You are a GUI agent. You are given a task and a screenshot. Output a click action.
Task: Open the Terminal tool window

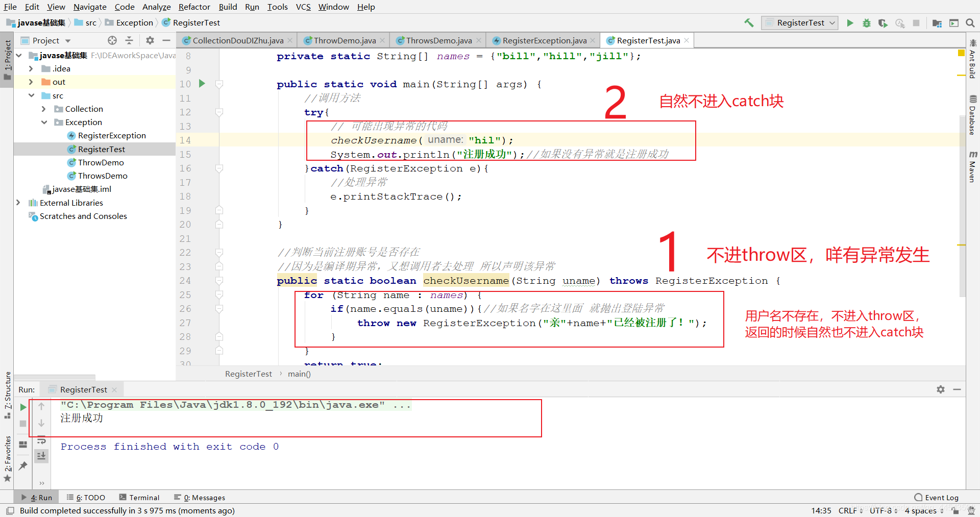click(139, 498)
